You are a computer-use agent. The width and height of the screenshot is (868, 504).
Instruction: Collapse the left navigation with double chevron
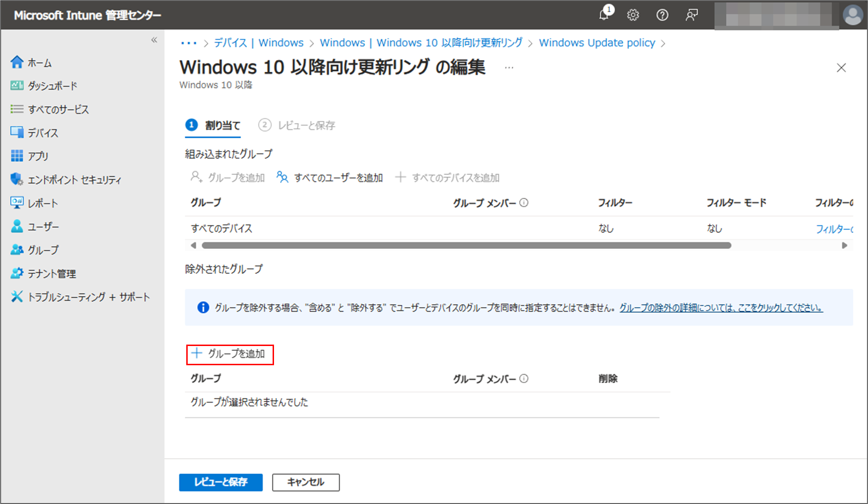[x=154, y=40]
